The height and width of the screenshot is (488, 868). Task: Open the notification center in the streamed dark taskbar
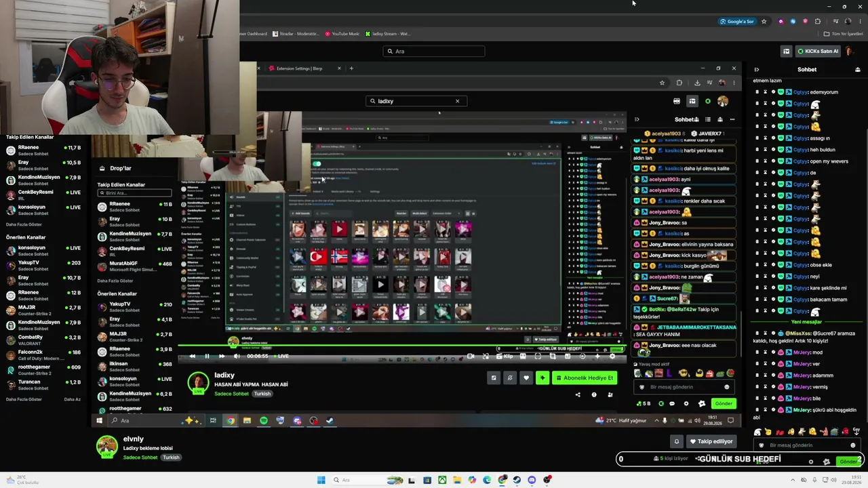tap(730, 420)
